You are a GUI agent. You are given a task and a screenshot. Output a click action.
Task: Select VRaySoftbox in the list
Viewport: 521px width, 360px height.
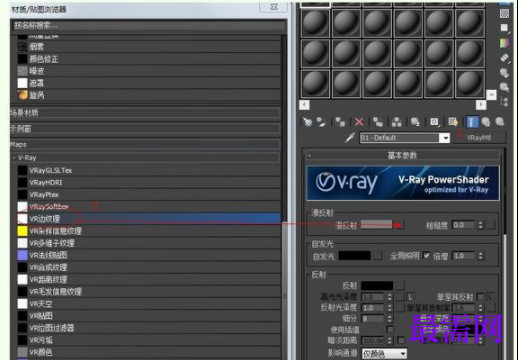coord(149,207)
